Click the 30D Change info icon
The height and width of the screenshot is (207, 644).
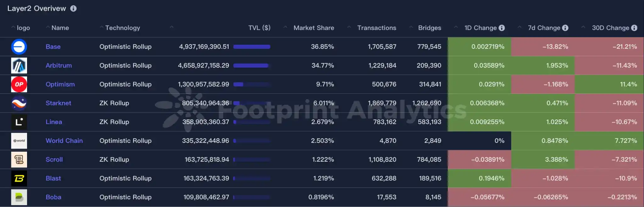click(634, 28)
